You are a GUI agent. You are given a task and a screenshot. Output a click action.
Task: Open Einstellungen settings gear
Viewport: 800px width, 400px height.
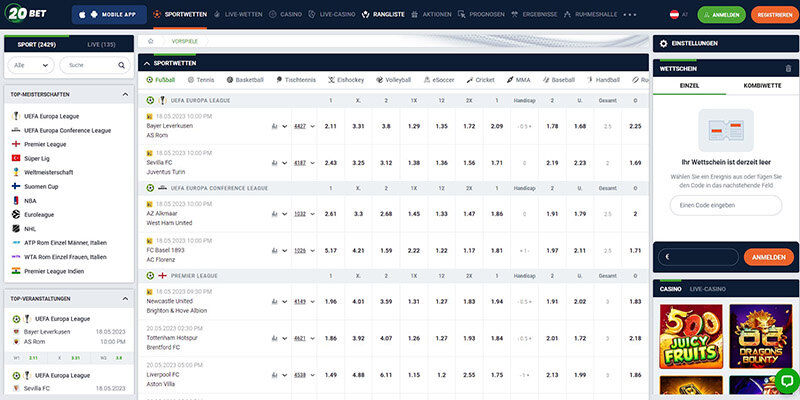(x=663, y=44)
